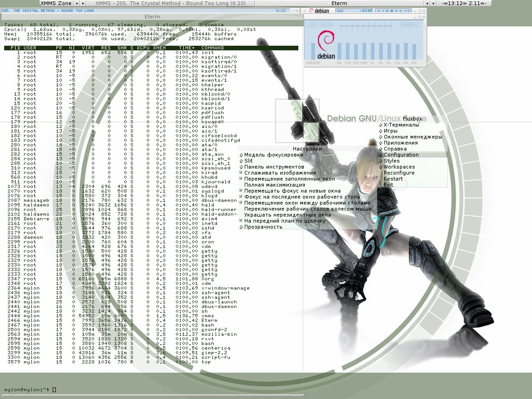
Task: Select the XMMS window in the toolbar
Action: 170,3
